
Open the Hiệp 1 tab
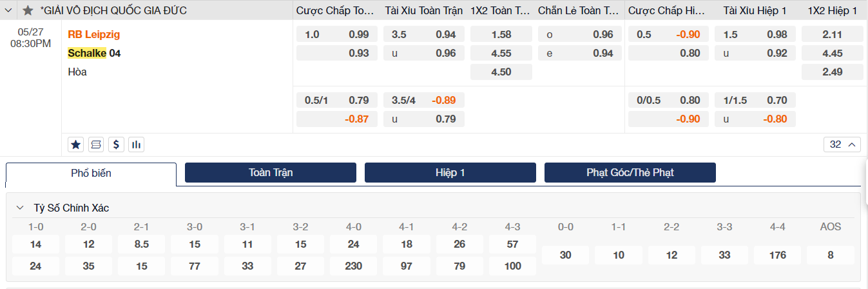pos(450,172)
